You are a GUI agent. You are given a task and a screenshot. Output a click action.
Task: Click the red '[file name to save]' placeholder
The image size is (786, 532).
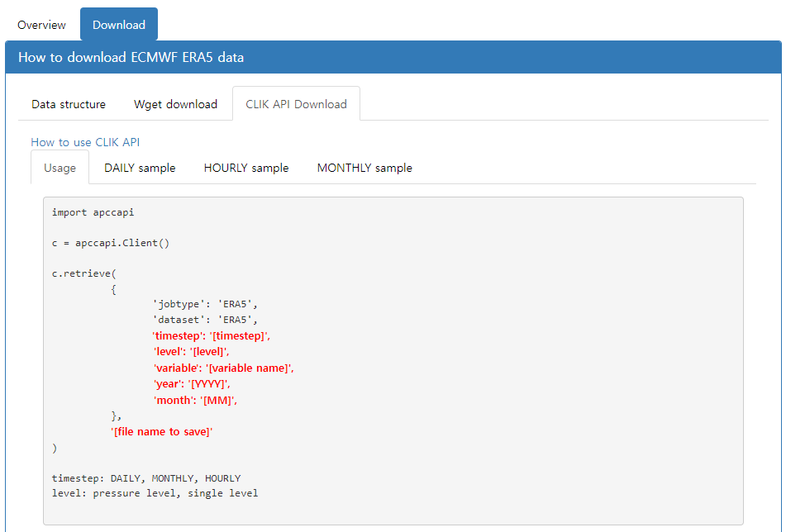(x=162, y=431)
